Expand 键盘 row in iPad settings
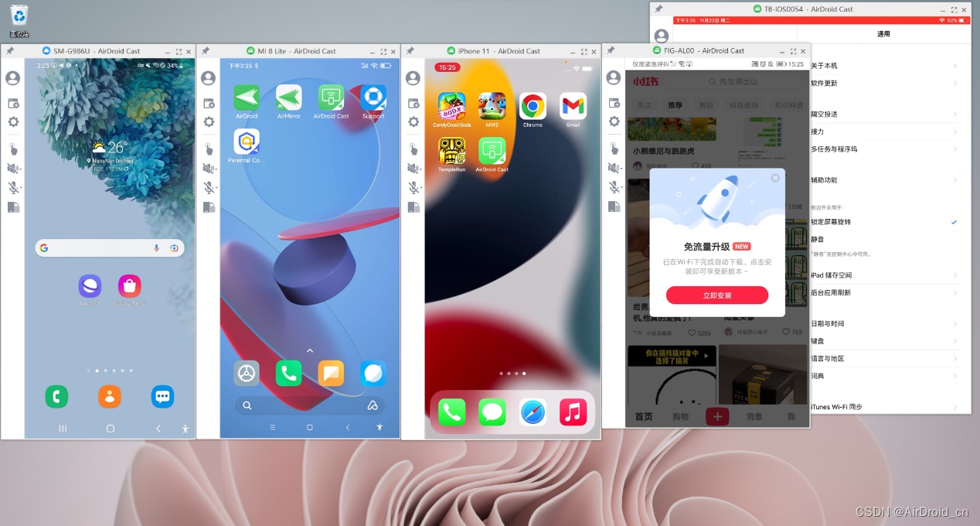980x526 pixels. point(883,341)
